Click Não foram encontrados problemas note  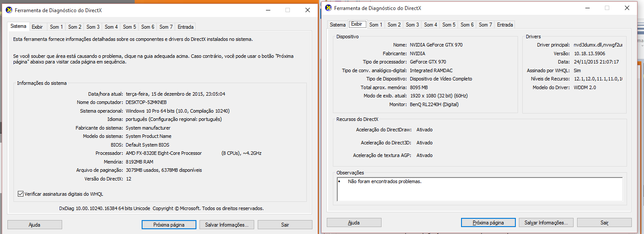tap(385, 181)
